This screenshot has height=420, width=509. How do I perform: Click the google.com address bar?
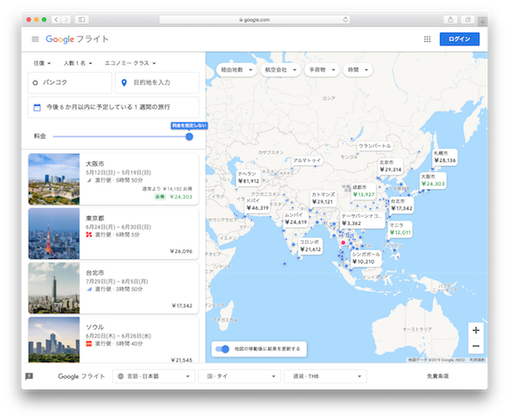tap(254, 19)
